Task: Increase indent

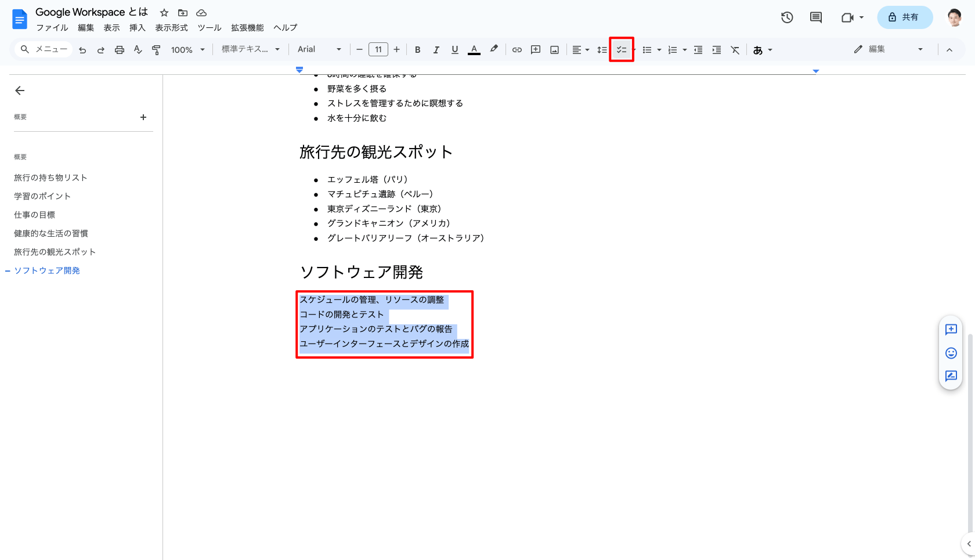Action: 717,50
